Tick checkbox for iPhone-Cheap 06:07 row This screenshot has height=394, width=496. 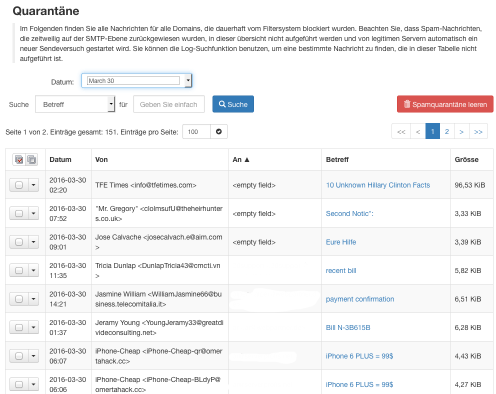point(19,356)
